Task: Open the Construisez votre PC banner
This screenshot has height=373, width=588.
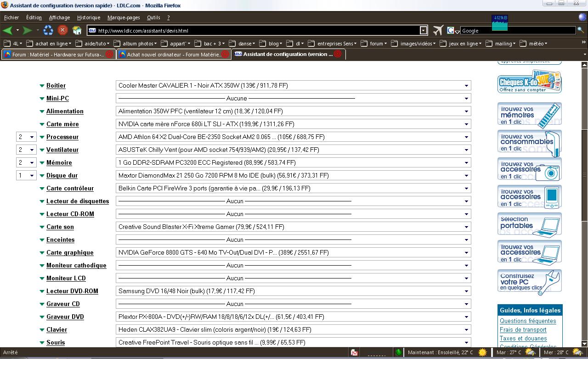Action: point(530,282)
